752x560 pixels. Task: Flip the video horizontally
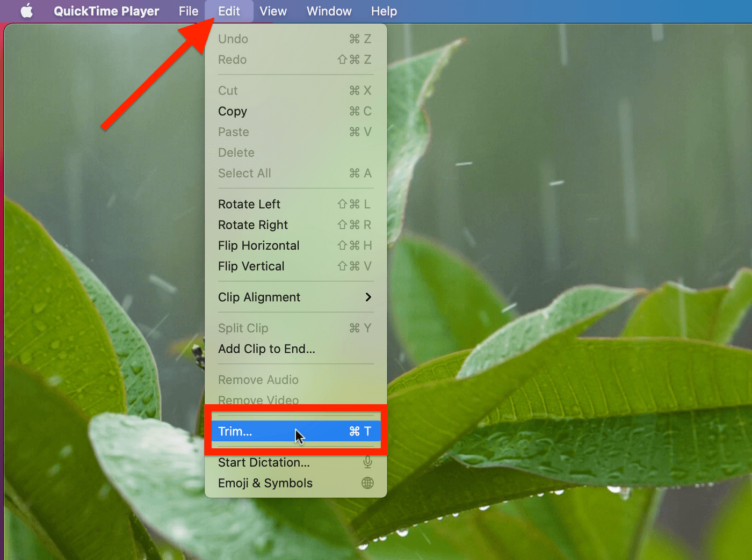pyautogui.click(x=258, y=245)
